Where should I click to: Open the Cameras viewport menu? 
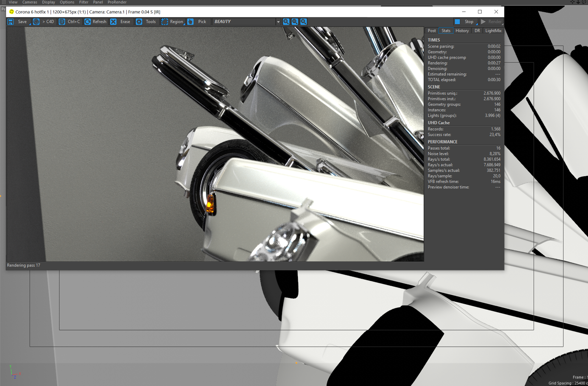(x=29, y=2)
